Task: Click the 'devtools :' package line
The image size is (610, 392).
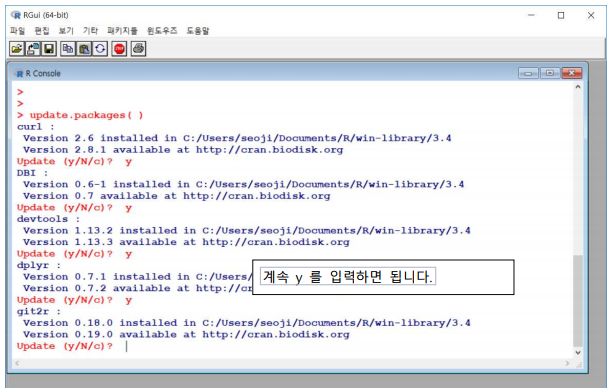Action: point(48,219)
